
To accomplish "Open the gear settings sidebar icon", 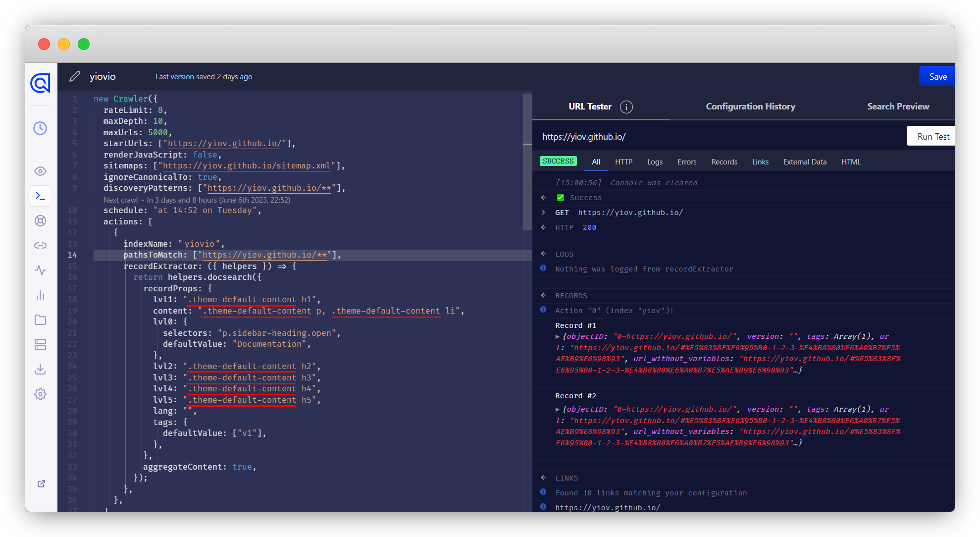I will 40,394.
